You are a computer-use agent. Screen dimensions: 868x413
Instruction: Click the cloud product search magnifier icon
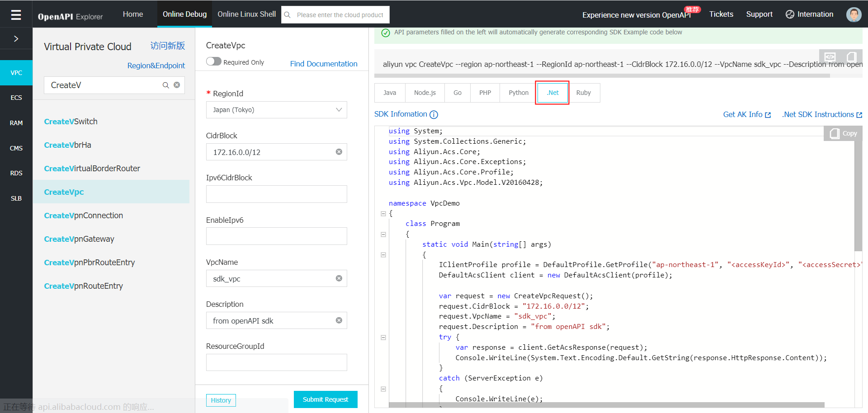click(x=288, y=15)
